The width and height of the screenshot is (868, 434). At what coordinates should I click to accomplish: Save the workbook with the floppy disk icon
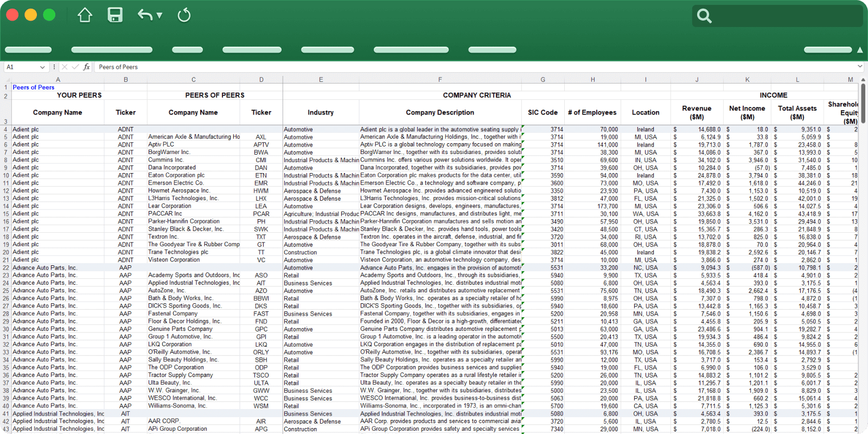tap(115, 15)
